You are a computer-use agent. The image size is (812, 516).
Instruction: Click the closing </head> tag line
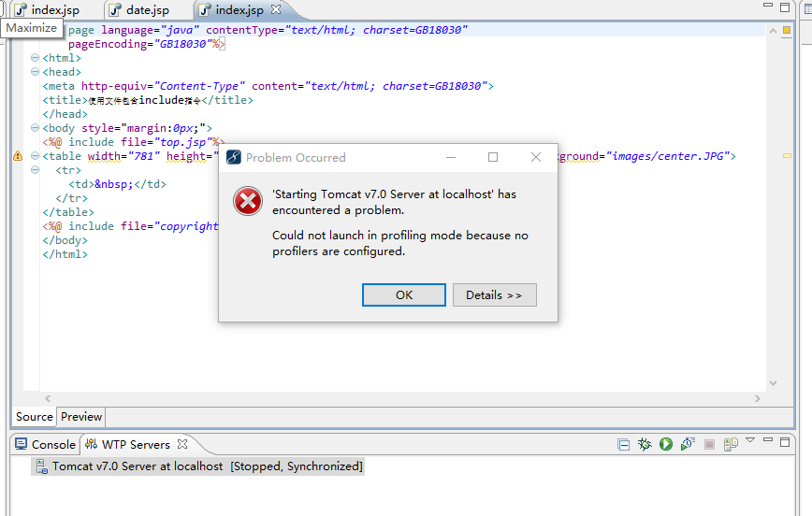point(65,114)
